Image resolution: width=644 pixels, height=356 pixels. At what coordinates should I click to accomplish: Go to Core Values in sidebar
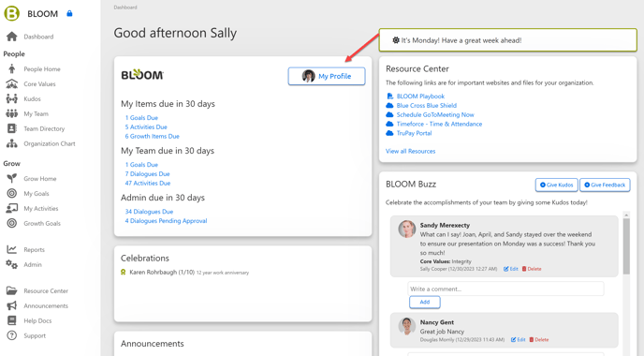39,84
